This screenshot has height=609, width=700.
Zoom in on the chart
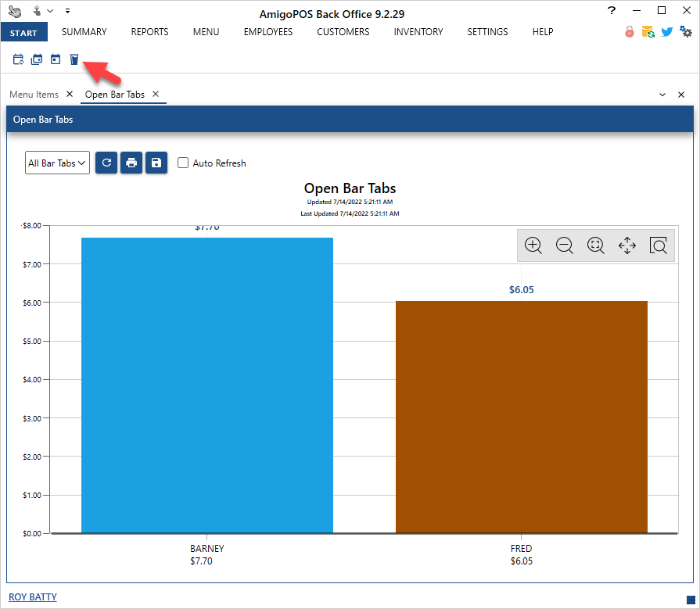point(533,245)
